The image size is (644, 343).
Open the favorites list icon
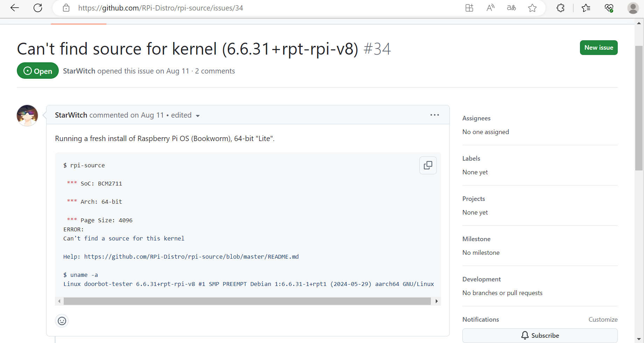coord(586,8)
